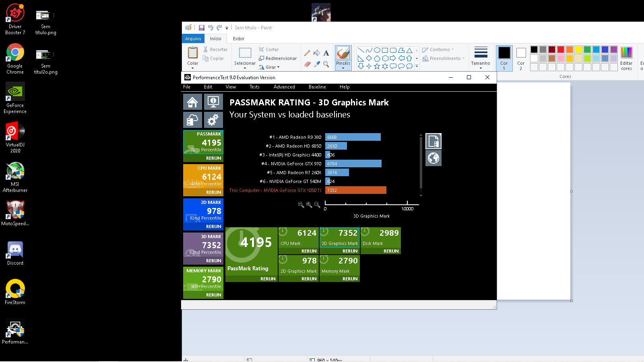Select Paint Text tool
Viewport: 644px width, 362px height.
326,53
